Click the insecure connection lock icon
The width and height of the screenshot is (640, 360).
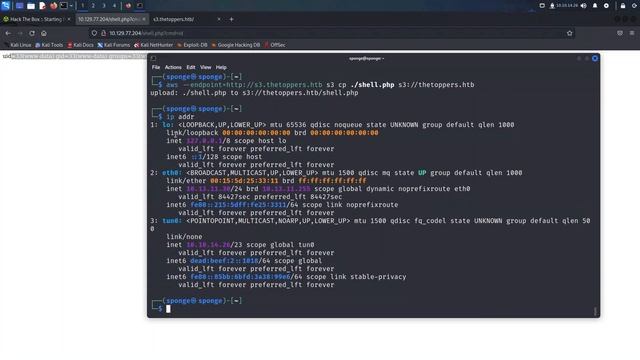(x=103, y=33)
